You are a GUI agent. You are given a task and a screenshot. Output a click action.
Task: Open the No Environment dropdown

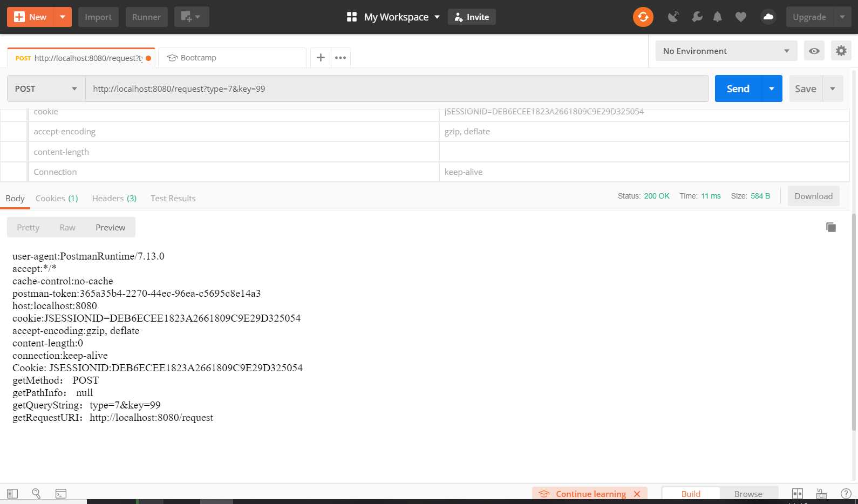point(726,51)
